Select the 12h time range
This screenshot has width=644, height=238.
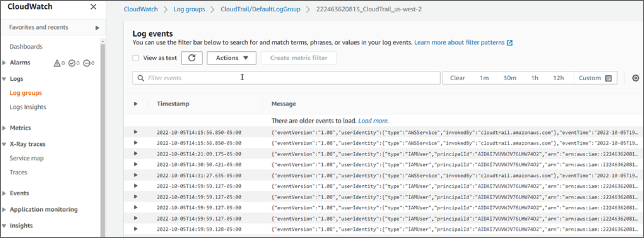558,78
